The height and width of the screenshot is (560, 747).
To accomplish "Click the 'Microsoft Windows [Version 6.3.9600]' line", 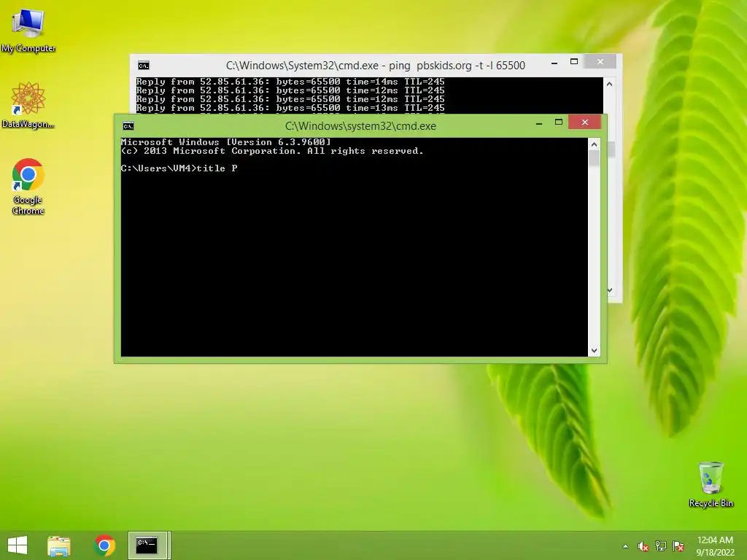I will [226, 142].
